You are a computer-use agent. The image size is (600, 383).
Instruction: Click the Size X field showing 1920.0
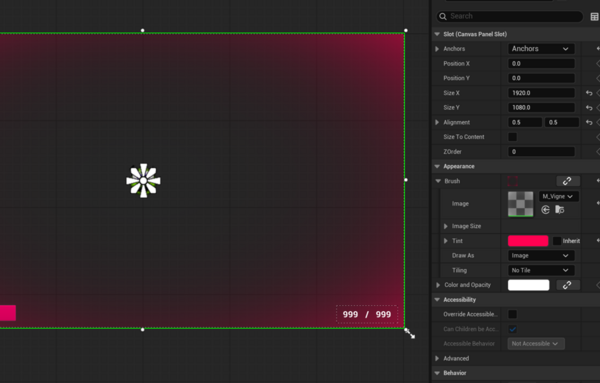point(541,93)
